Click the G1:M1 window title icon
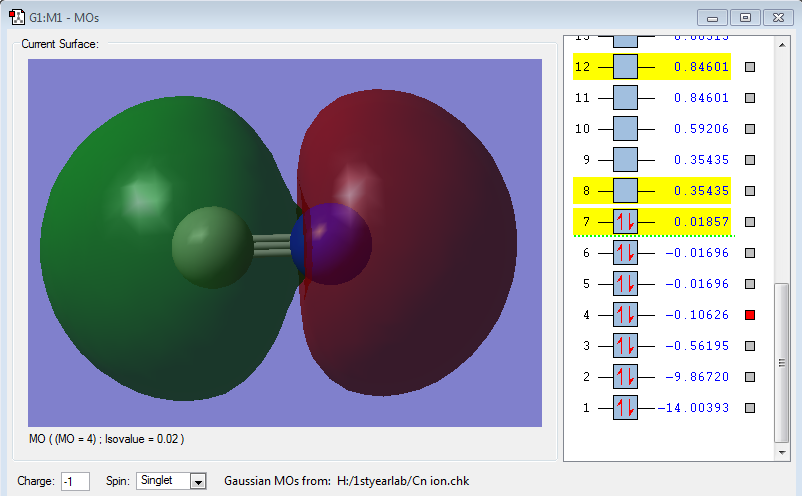This screenshot has height=496, width=802. point(17,17)
